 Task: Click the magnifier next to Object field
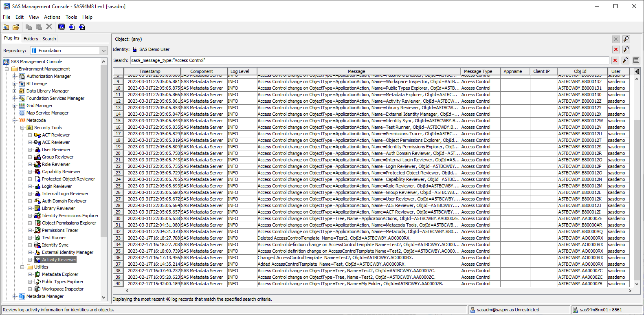click(x=626, y=39)
